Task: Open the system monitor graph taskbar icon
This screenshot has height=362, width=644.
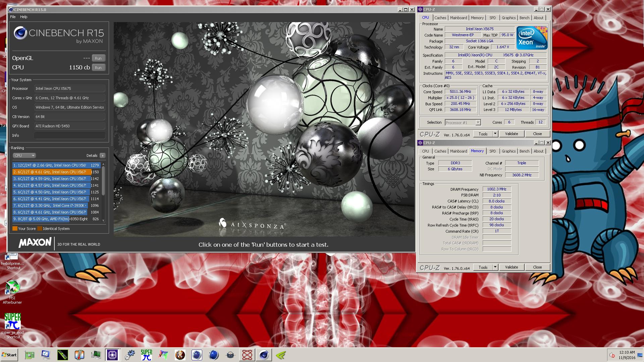Action: pos(96,355)
